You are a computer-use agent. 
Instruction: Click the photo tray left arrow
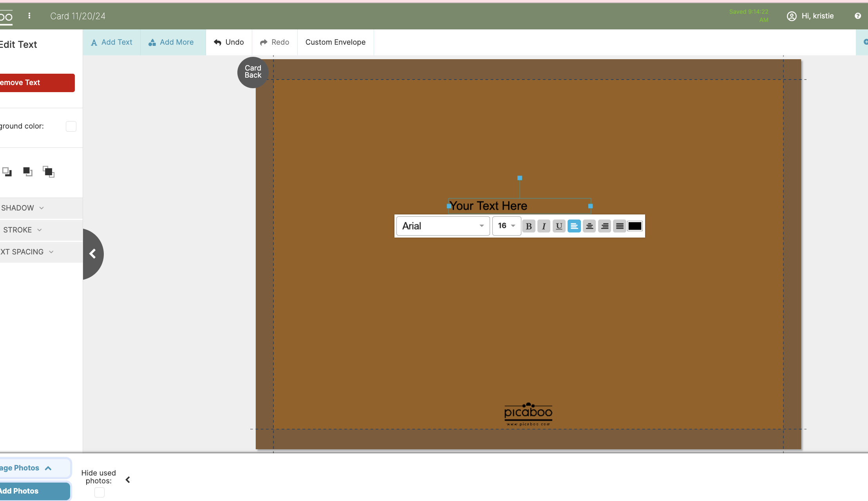click(128, 480)
